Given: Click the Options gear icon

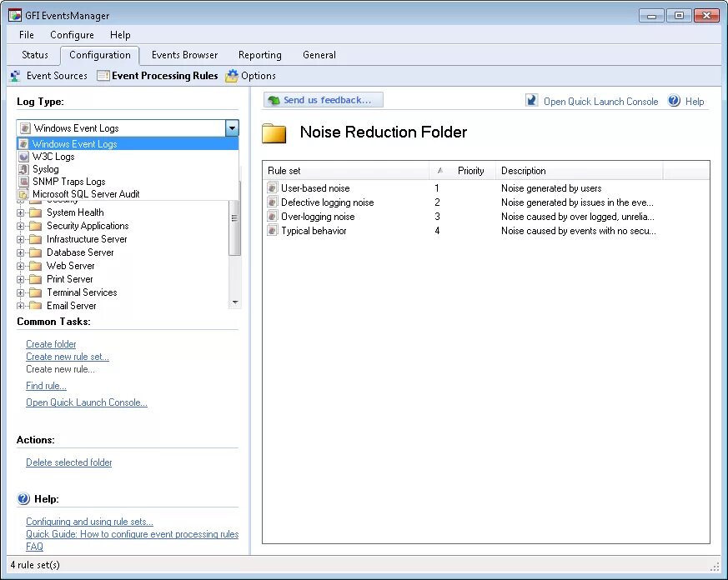Looking at the screenshot, I should click(x=232, y=76).
